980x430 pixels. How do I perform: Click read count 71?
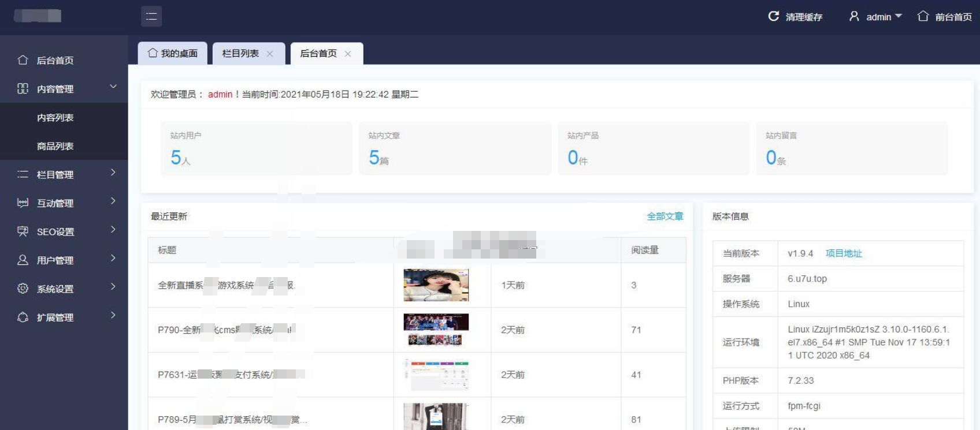[x=636, y=330]
